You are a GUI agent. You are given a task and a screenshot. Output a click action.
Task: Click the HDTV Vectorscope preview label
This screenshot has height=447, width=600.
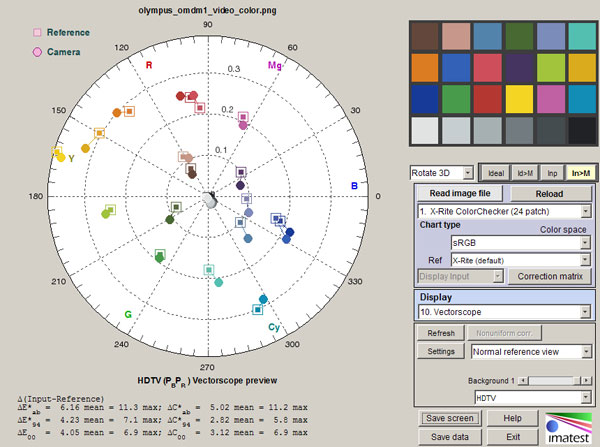coord(207,381)
